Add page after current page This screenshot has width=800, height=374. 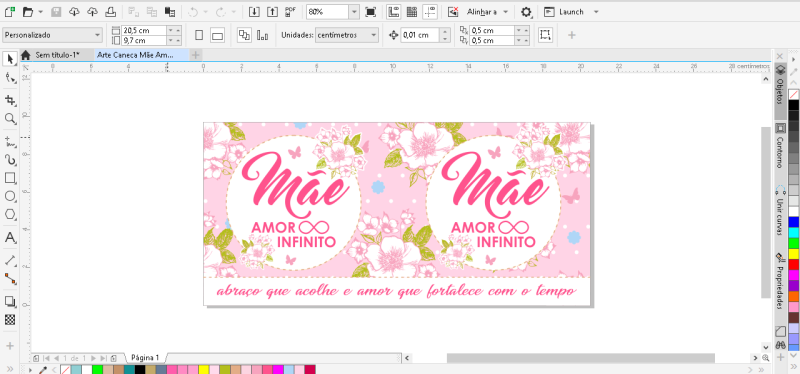point(114,358)
